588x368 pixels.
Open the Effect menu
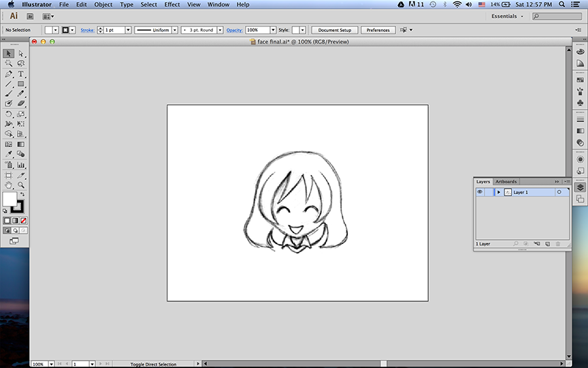tap(172, 5)
